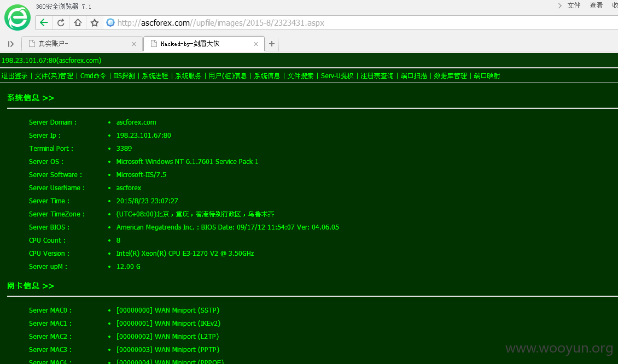
Task: Bookmark page with the star icon
Action: pyautogui.click(x=95, y=23)
